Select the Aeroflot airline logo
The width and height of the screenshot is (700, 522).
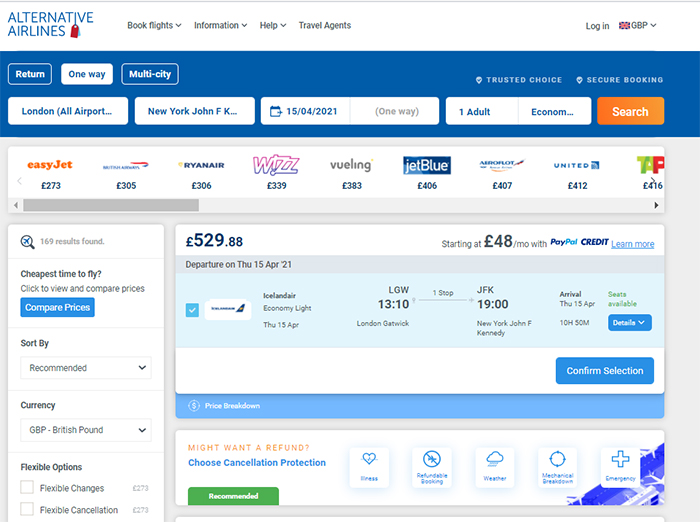pyautogui.click(x=502, y=165)
